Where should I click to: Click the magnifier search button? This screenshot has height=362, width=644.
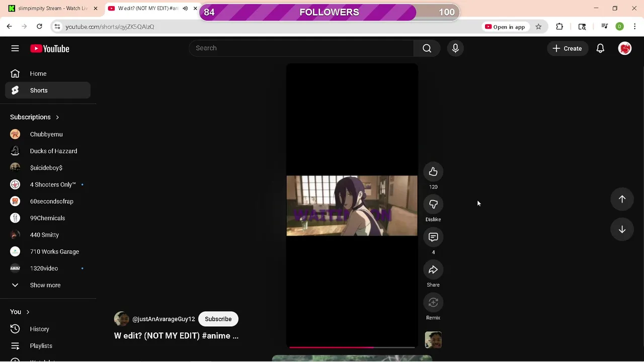(x=427, y=48)
